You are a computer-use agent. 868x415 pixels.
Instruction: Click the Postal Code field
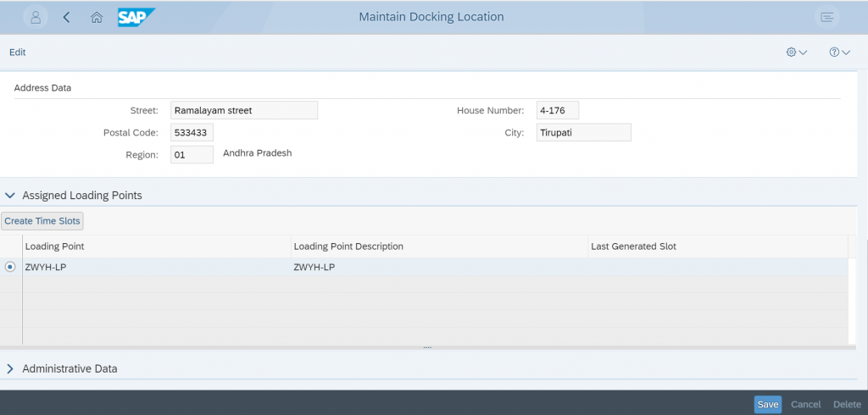click(192, 132)
